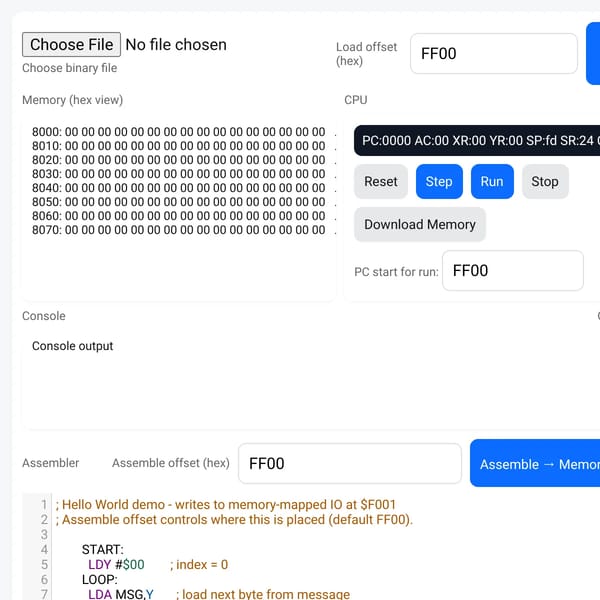Click Assemble → Memory button
Viewport: 600px width, 600px height.
pyautogui.click(x=536, y=463)
